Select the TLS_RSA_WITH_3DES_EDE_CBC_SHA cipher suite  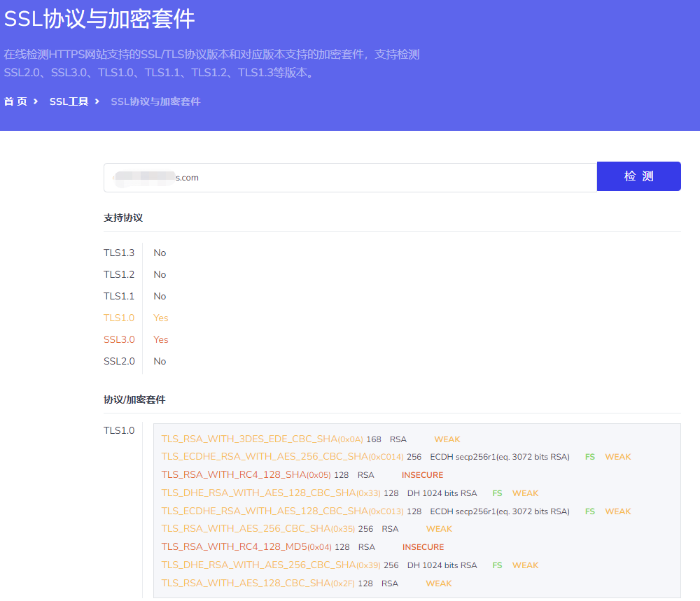[249, 439]
